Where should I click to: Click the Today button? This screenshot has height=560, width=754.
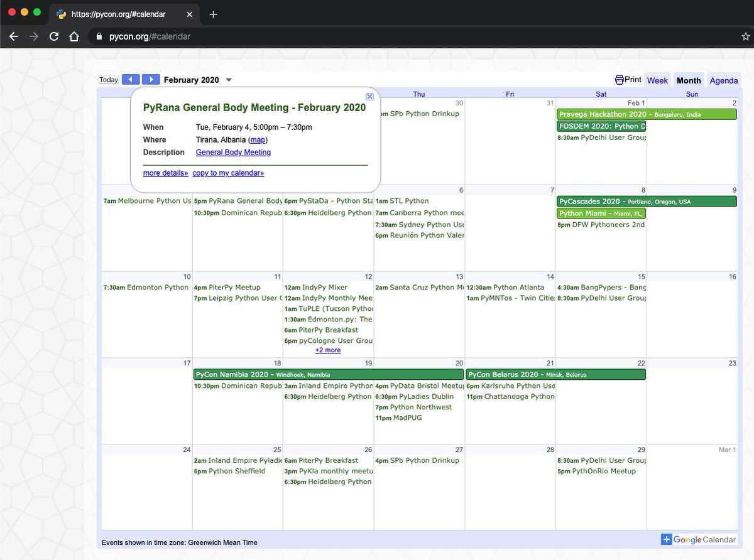click(x=108, y=79)
